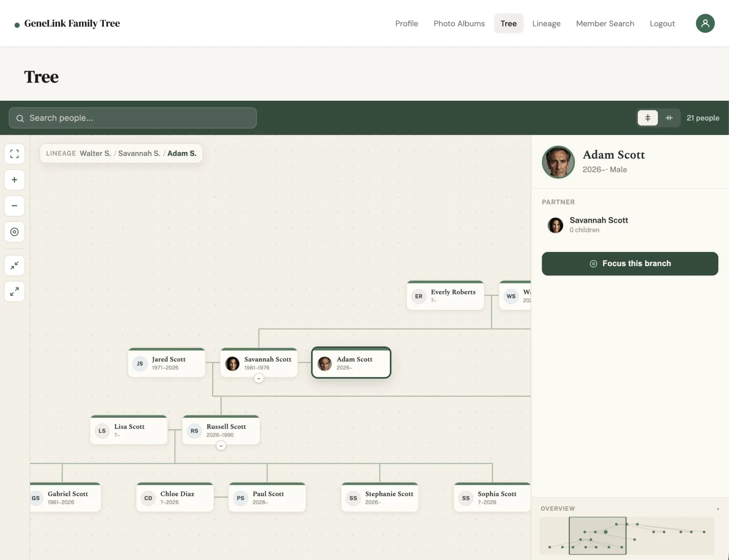This screenshot has height=560, width=729.
Task: Click the overview minimap viewport
Action: click(x=597, y=536)
